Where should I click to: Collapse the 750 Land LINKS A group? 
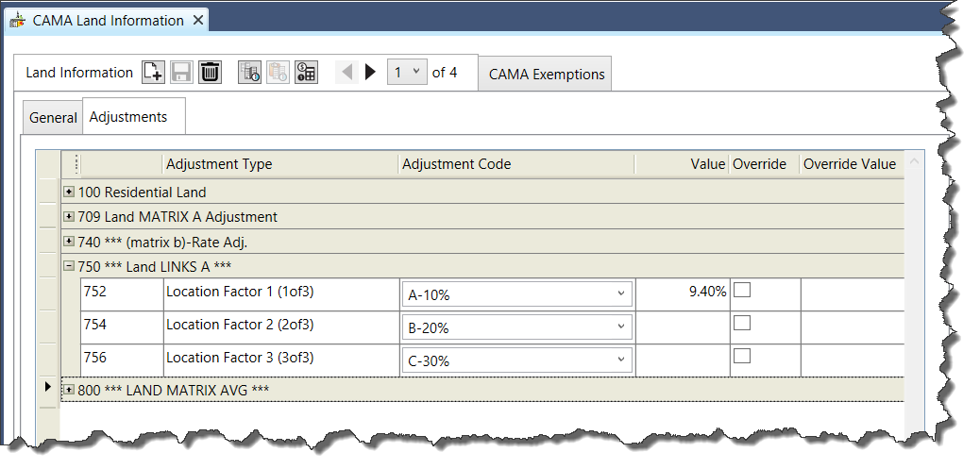69,266
